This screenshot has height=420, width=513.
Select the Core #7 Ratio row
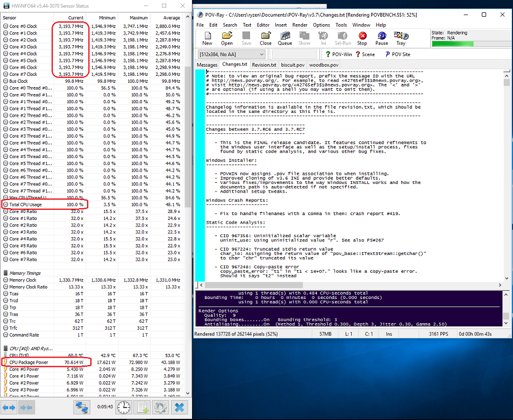tap(92, 259)
